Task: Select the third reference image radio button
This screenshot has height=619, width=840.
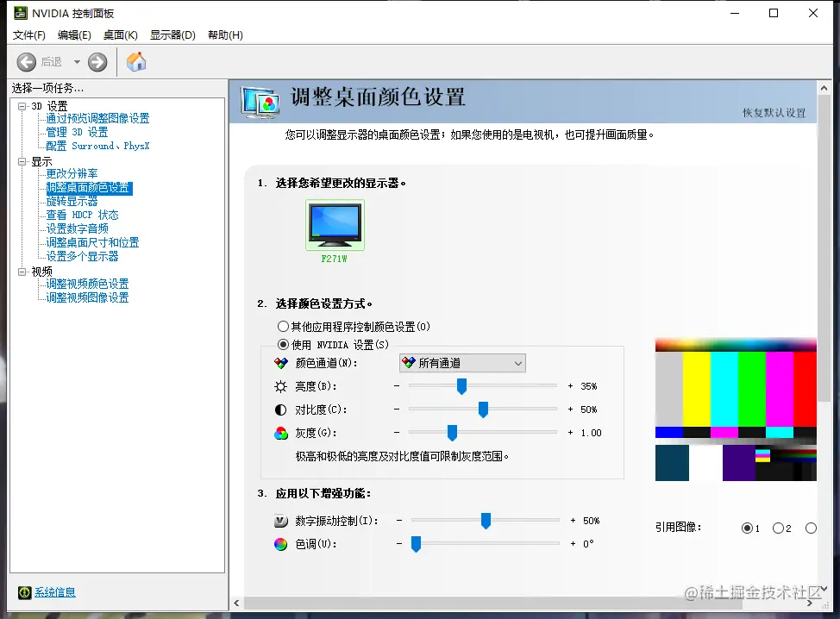Action: 811,528
